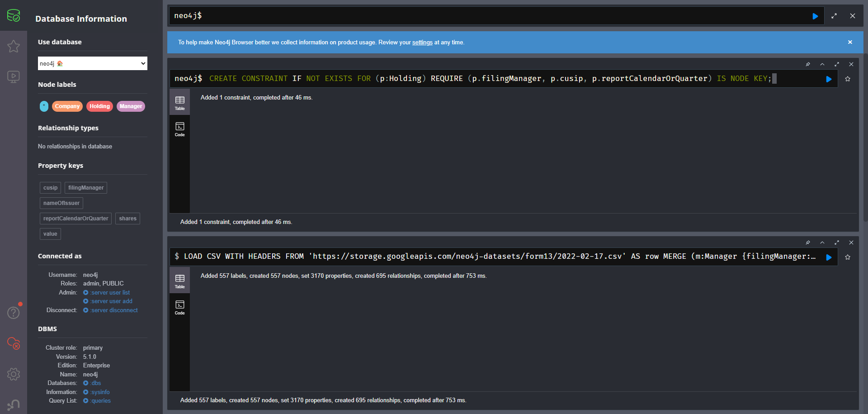This screenshot has height=414, width=868.
Task: Fullscreen the CREATE CONSTRAINT result frame
Action: 837,64
